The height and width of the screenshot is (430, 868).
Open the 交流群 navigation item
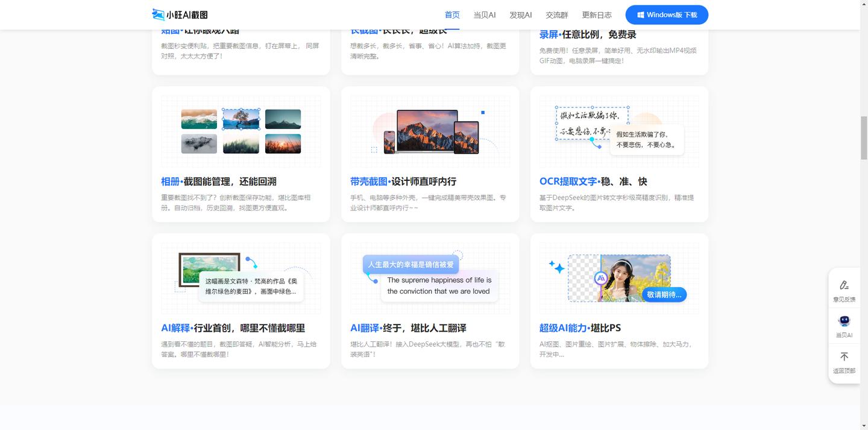pos(556,15)
